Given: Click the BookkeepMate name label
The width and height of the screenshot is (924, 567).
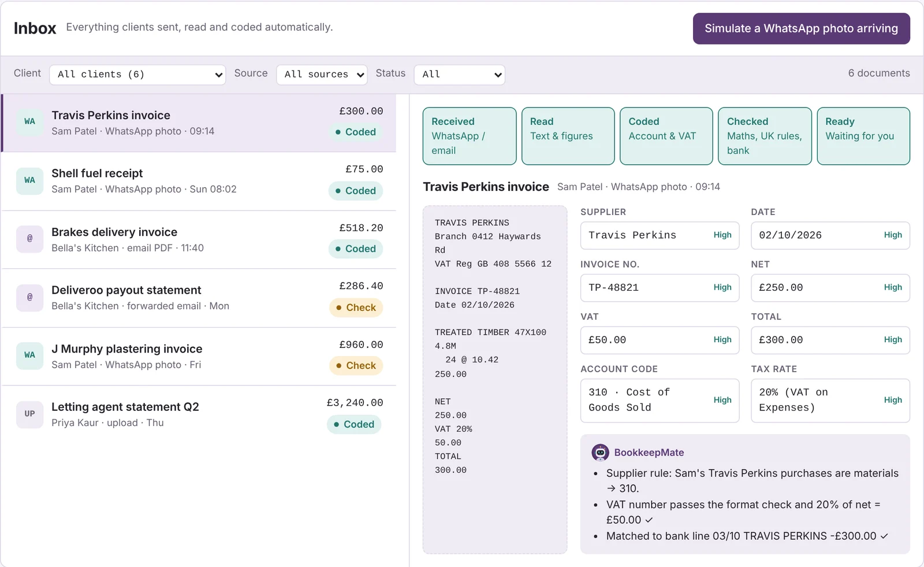Looking at the screenshot, I should coord(649,453).
